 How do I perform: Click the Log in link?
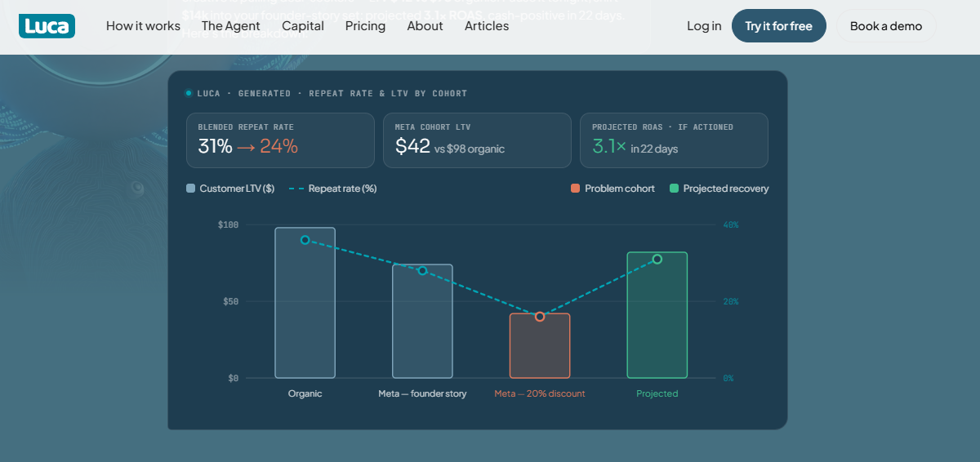[x=704, y=26]
